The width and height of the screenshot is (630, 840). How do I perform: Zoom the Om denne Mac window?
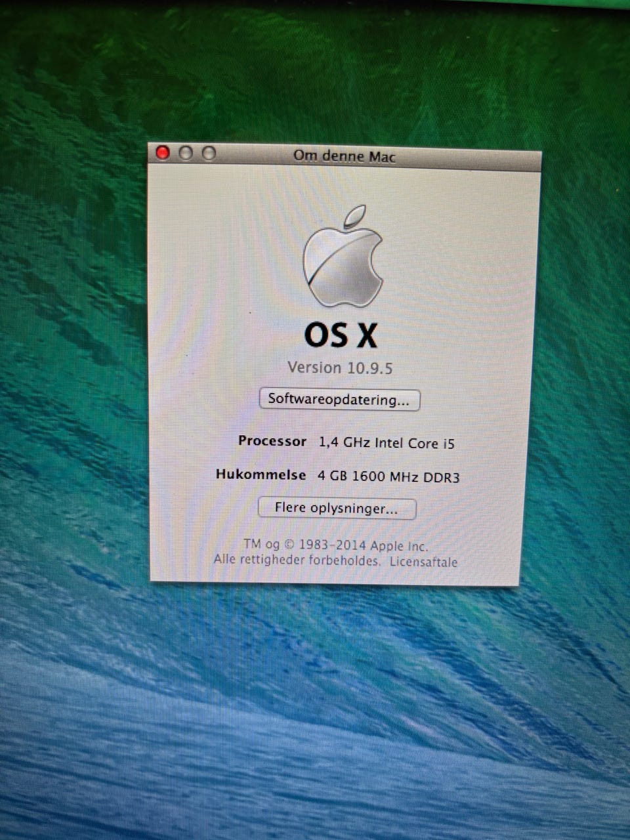coord(209,154)
